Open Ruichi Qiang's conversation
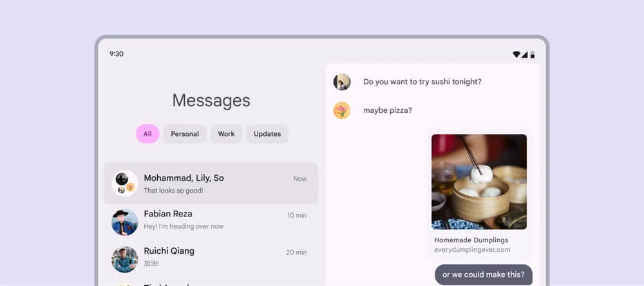 (x=211, y=258)
